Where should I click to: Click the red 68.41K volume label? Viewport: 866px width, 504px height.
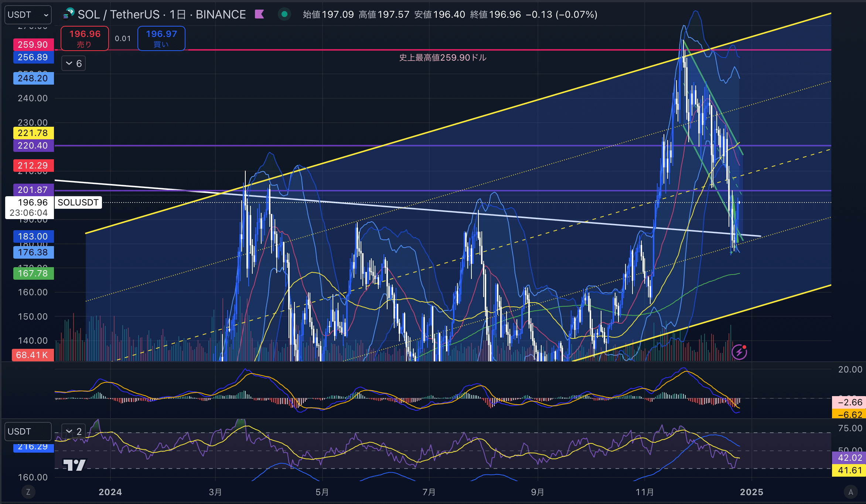pos(32,355)
